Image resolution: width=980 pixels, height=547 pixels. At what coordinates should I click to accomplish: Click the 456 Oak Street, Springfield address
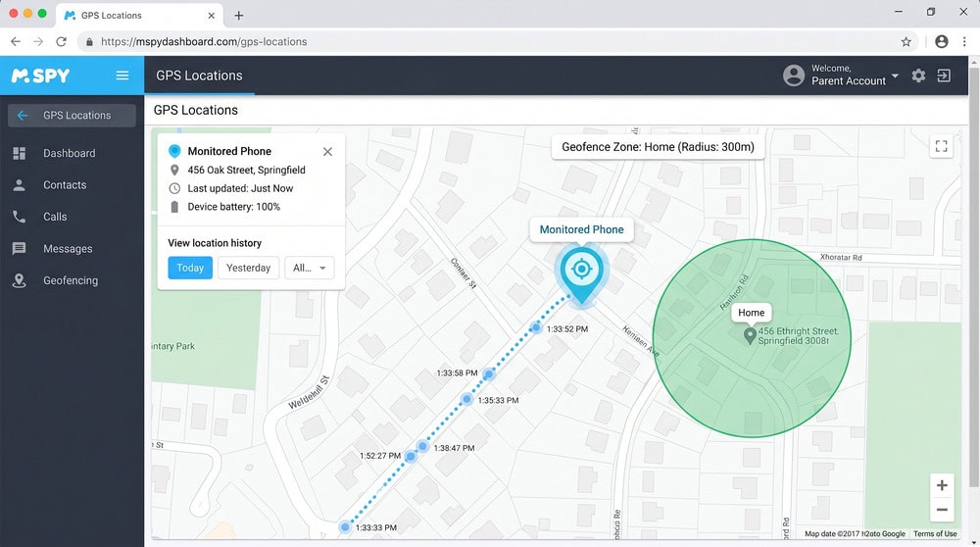246,170
